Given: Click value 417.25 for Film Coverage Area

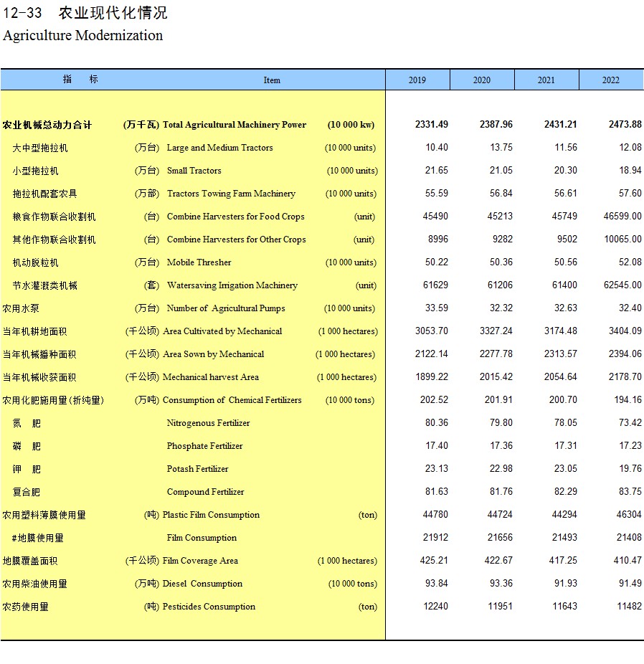Looking at the screenshot, I should tap(563, 560).
